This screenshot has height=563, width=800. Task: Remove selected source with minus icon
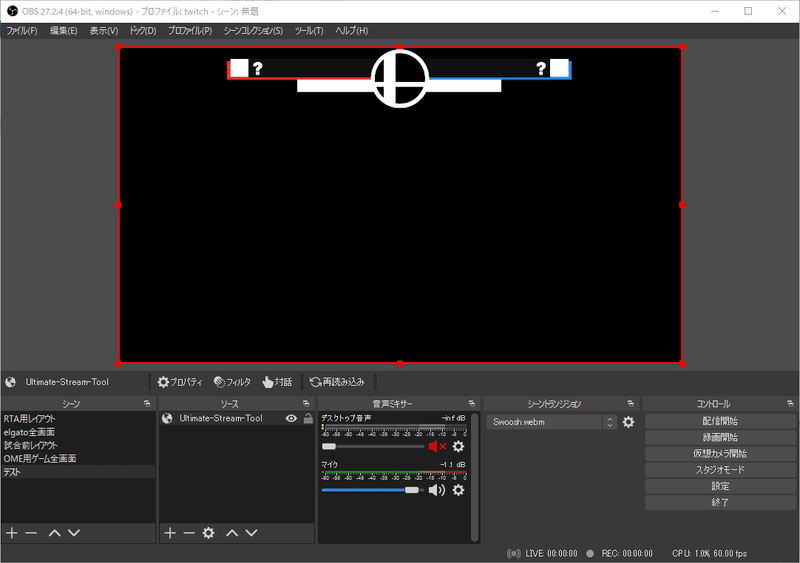(x=189, y=533)
